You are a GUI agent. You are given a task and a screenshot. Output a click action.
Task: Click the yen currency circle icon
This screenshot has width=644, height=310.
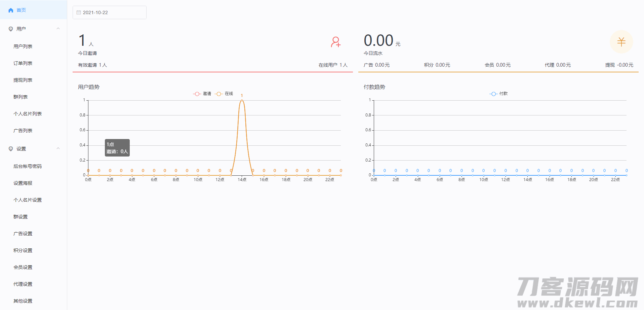pyautogui.click(x=621, y=42)
